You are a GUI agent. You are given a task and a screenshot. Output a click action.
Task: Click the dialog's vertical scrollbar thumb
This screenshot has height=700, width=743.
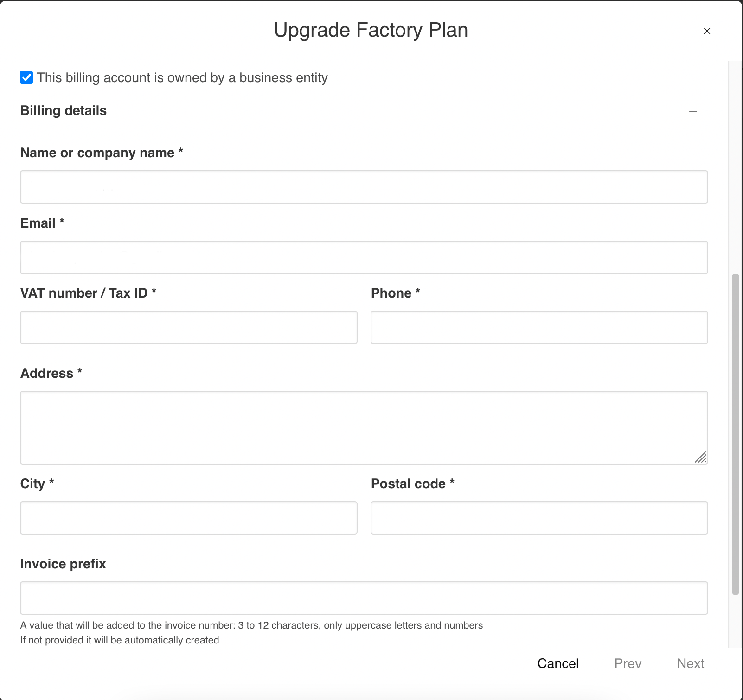click(x=735, y=433)
